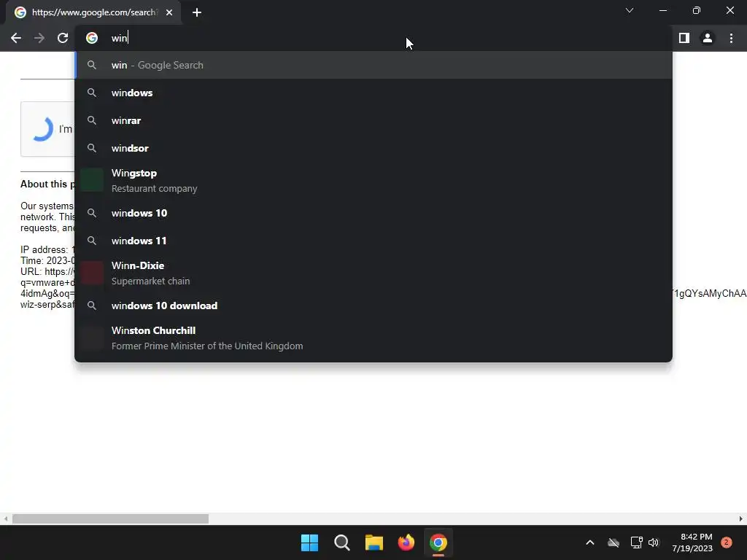Click the search icon beside 'windsor'

(x=92, y=148)
